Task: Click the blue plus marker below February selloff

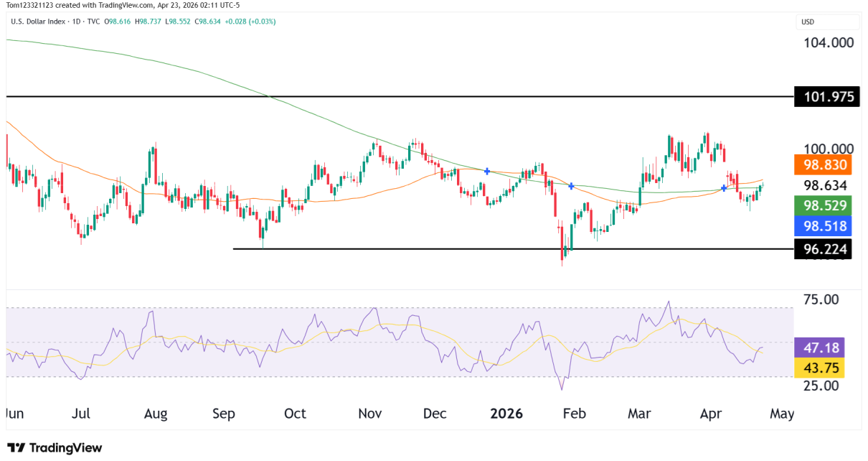Action: tap(571, 185)
